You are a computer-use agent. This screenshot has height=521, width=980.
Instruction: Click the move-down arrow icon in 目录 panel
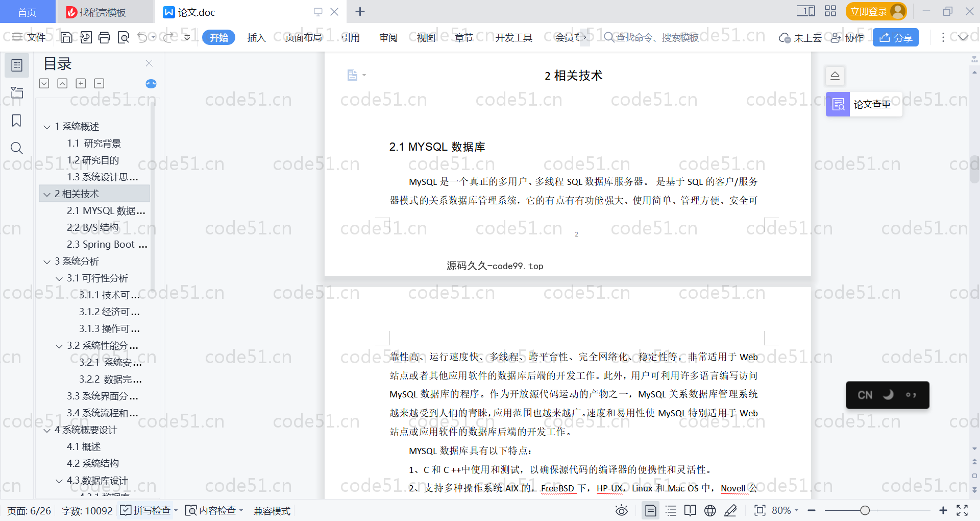[44, 83]
